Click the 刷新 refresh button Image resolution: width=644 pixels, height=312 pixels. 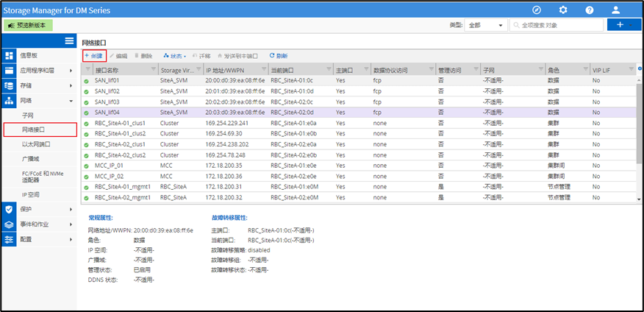click(279, 56)
